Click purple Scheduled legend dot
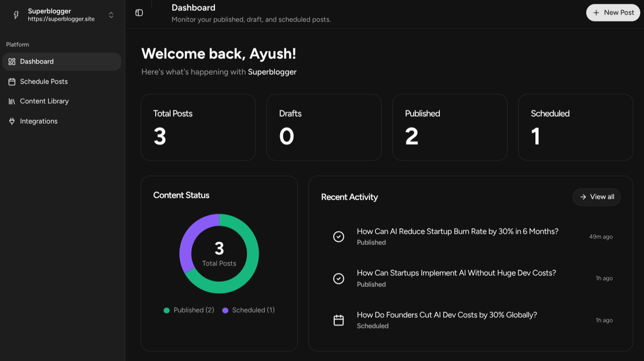Image resolution: width=644 pixels, height=361 pixels. [225, 310]
